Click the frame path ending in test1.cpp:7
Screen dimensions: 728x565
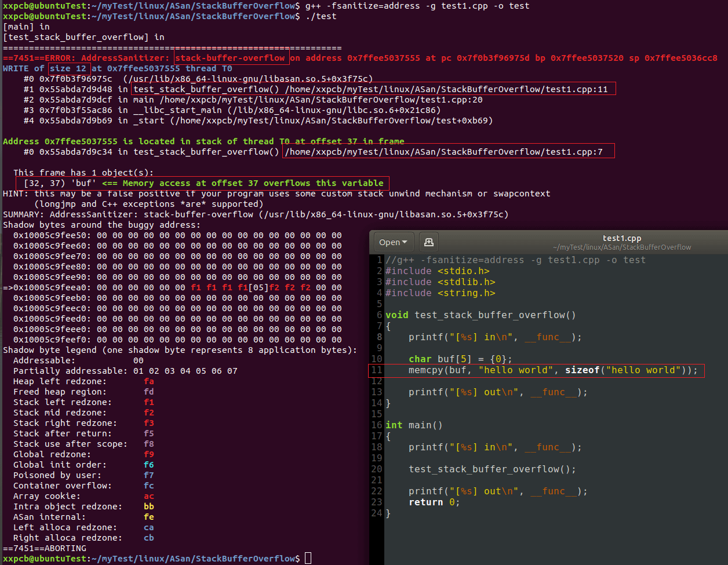(x=443, y=152)
